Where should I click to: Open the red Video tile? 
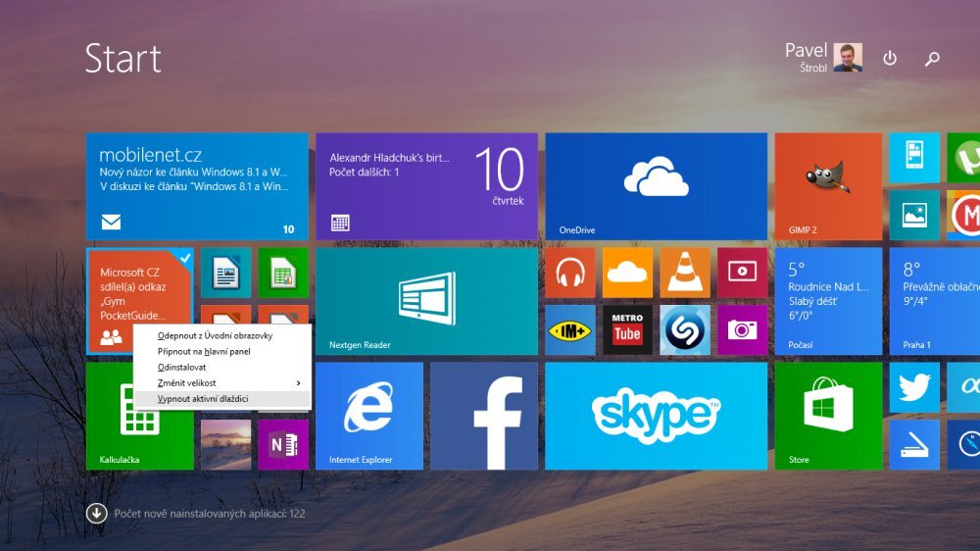point(742,273)
